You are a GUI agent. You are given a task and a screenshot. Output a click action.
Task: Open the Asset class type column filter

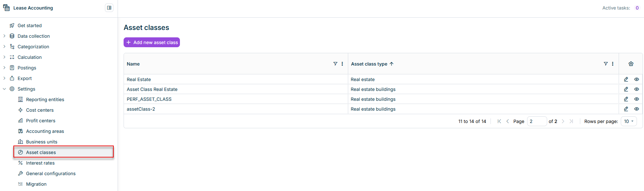point(606,64)
